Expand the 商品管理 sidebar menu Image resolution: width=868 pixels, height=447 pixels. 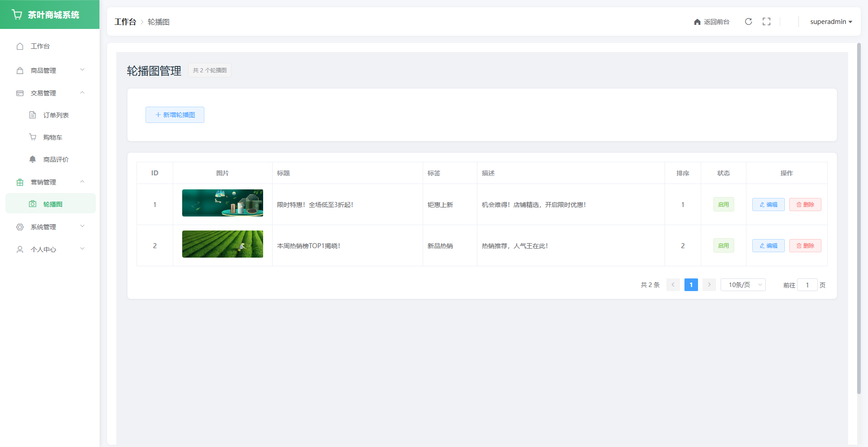[50, 71]
